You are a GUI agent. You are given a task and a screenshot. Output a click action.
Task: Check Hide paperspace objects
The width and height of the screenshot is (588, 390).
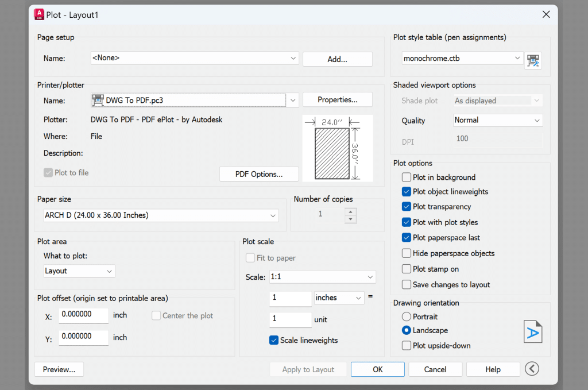pos(407,253)
